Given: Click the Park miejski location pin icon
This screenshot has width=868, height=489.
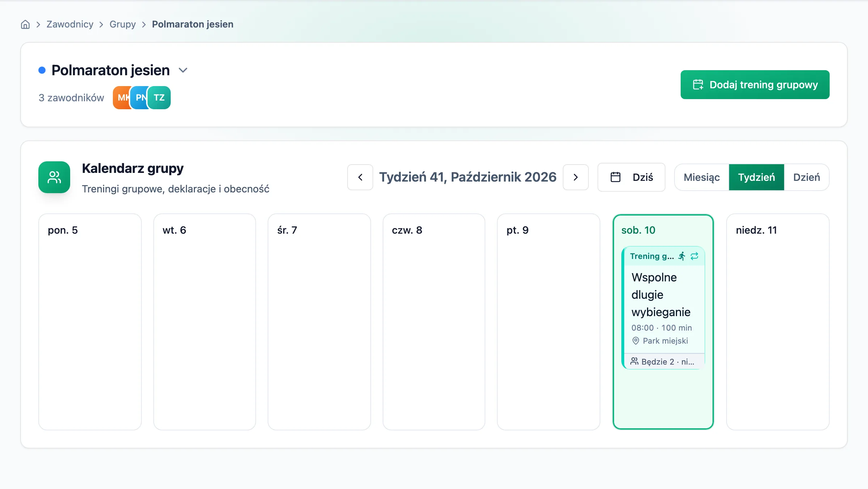Looking at the screenshot, I should [x=635, y=341].
